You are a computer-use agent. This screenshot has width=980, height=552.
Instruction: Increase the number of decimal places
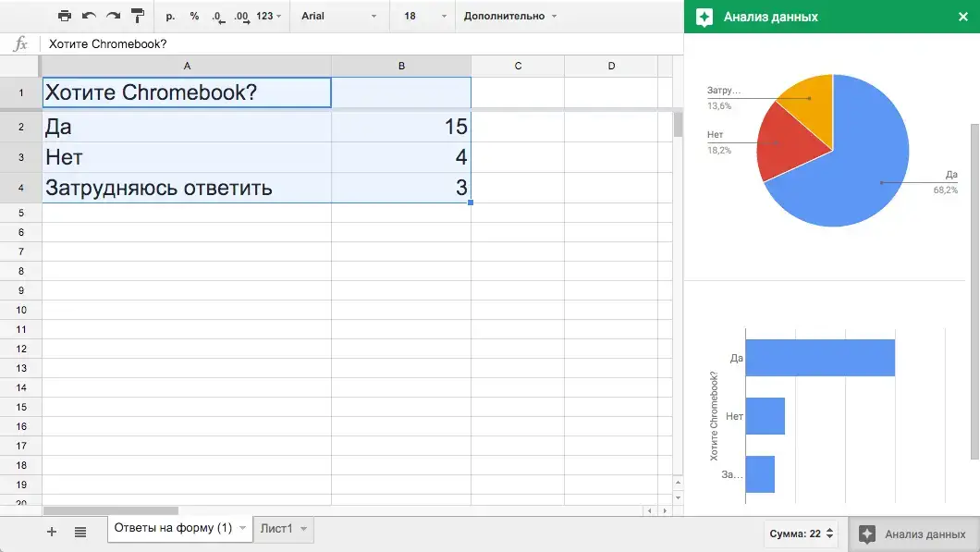click(x=241, y=17)
